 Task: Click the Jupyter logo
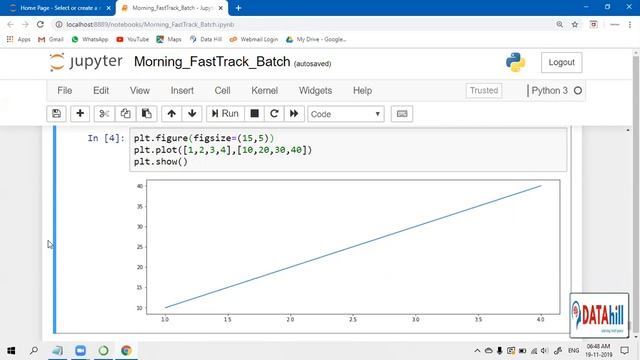click(x=86, y=62)
